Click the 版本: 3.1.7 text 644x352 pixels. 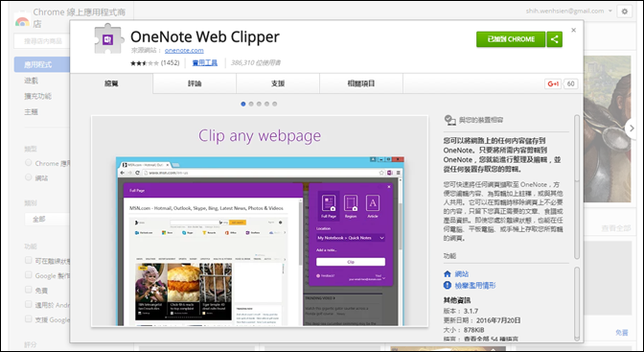click(461, 312)
